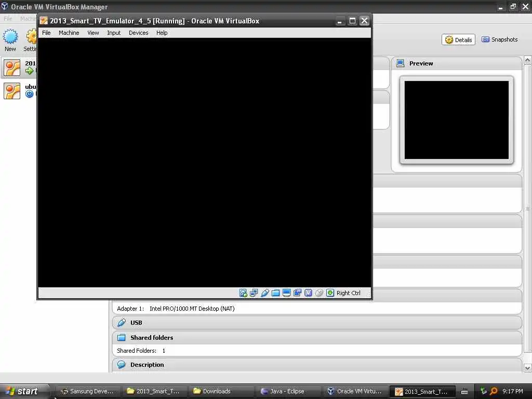532x399 pixels.
Task: Collapse the Preview section header
Action: [x=457, y=63]
